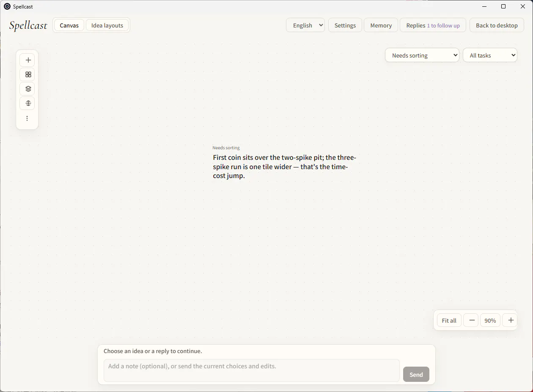
Task: Zoom in with the plus button
Action: coord(510,320)
